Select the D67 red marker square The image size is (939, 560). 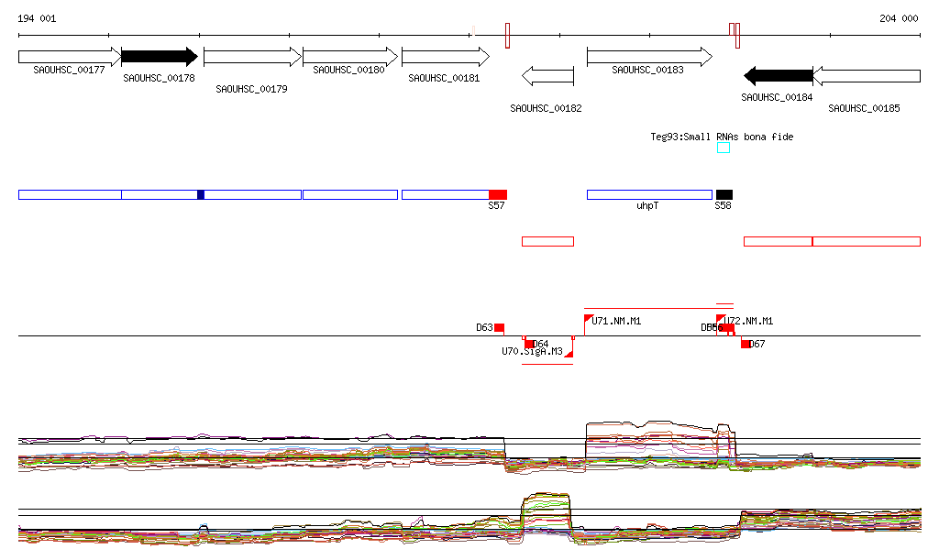(746, 344)
